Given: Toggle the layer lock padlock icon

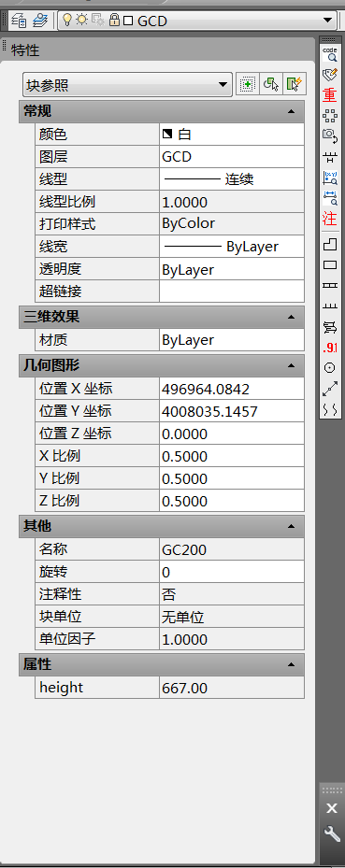Looking at the screenshot, I should (114, 21).
